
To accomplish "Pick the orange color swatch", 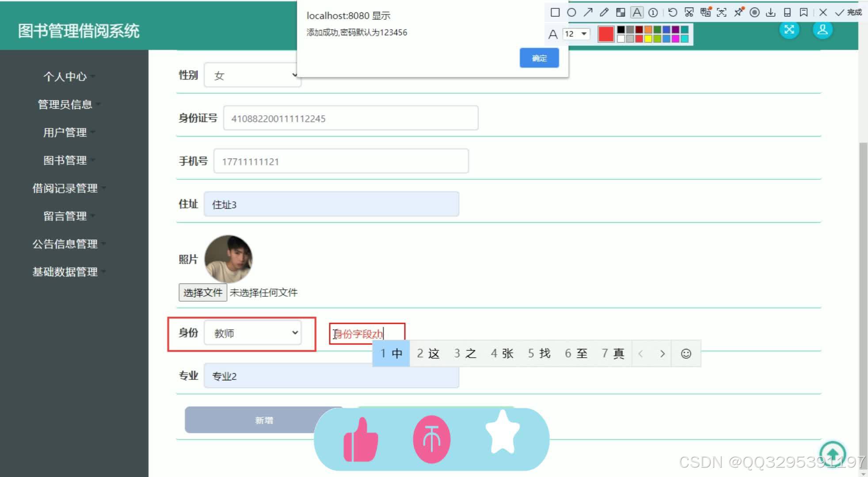I will point(648,30).
